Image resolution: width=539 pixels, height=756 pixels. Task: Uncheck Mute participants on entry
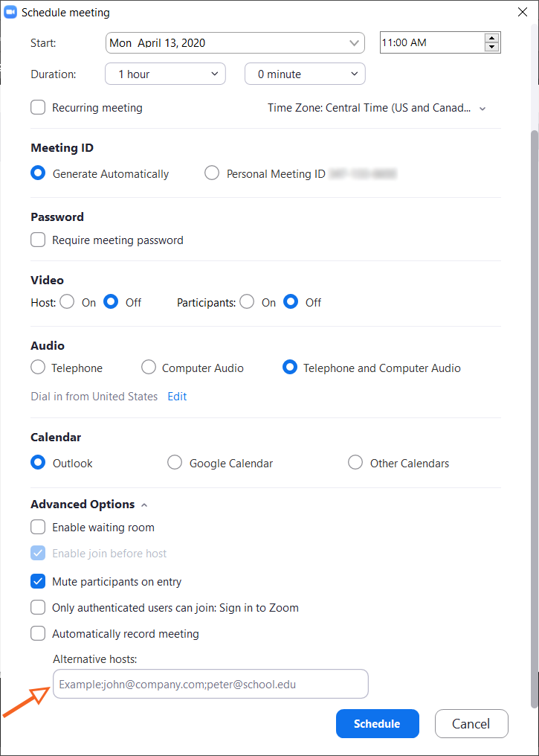point(37,581)
